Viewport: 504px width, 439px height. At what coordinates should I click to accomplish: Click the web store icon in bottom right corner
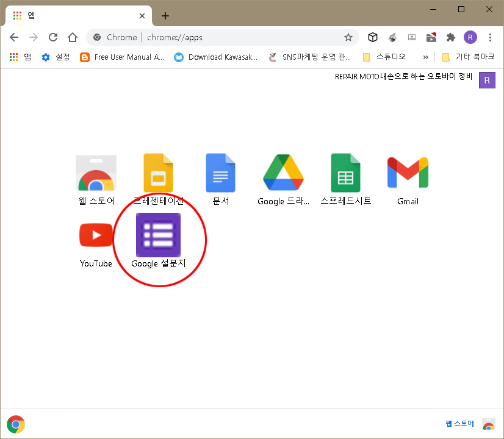click(489, 424)
